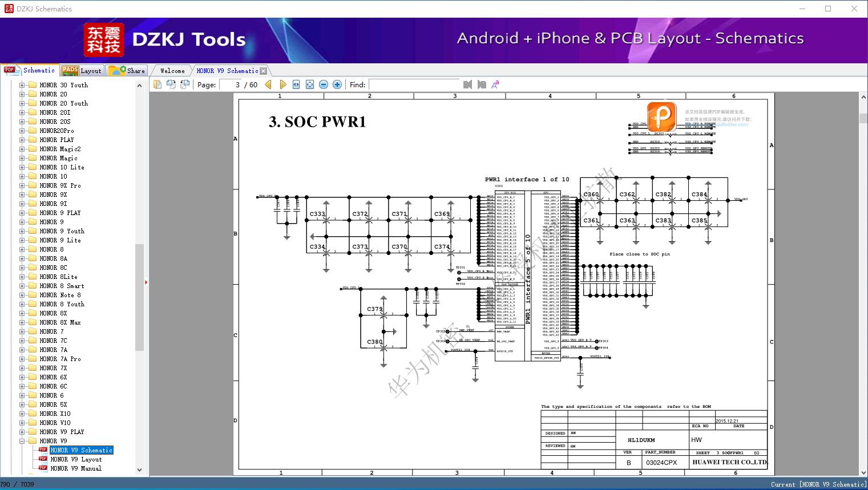Expand the HONOR 9 Lite folder

[22, 240]
